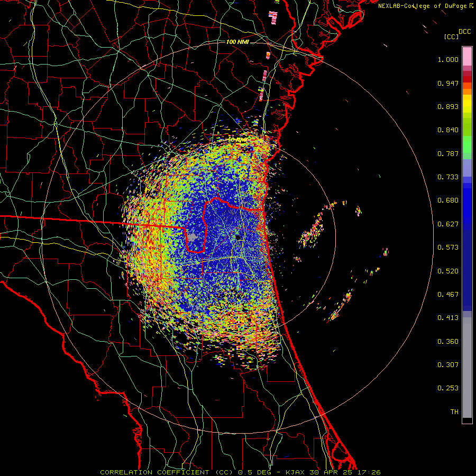This screenshot has height=476, width=476.
Task: Click the 0.520 color scale value
Action: coord(448,271)
